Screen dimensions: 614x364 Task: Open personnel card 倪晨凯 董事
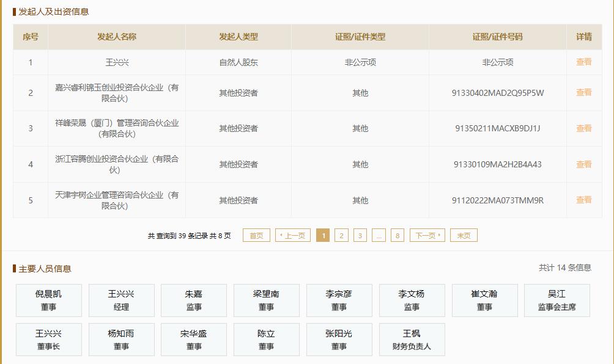coord(48,300)
